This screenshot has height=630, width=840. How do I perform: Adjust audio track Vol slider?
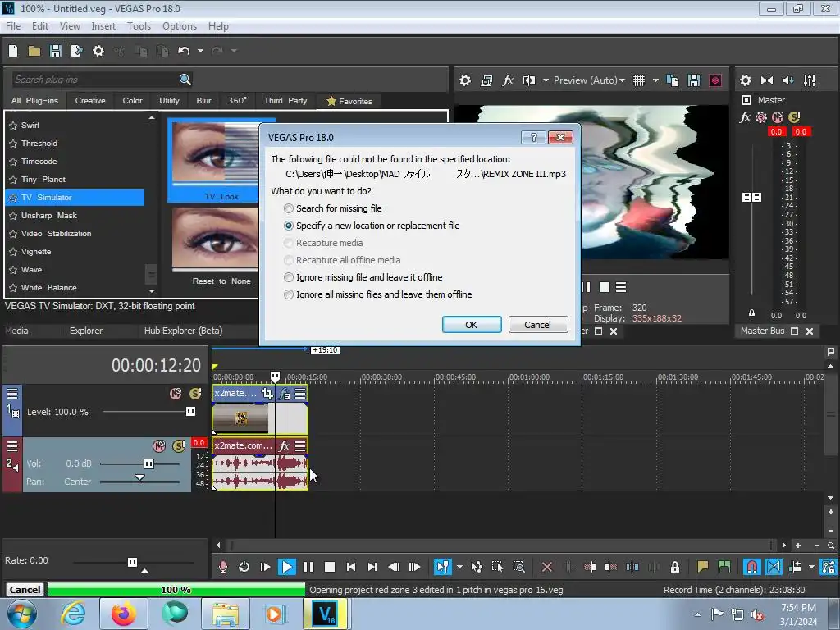(x=148, y=463)
